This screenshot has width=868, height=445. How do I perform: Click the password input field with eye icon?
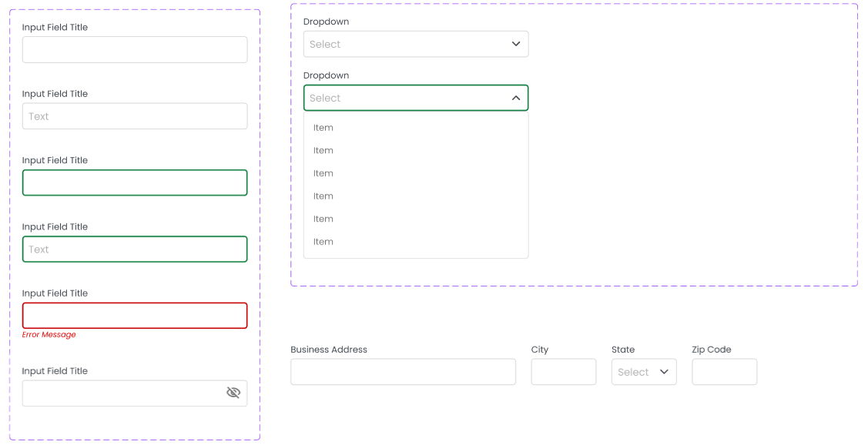(x=135, y=393)
